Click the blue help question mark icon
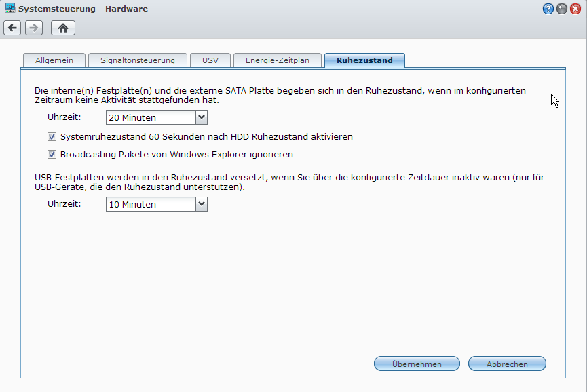 [548, 8]
